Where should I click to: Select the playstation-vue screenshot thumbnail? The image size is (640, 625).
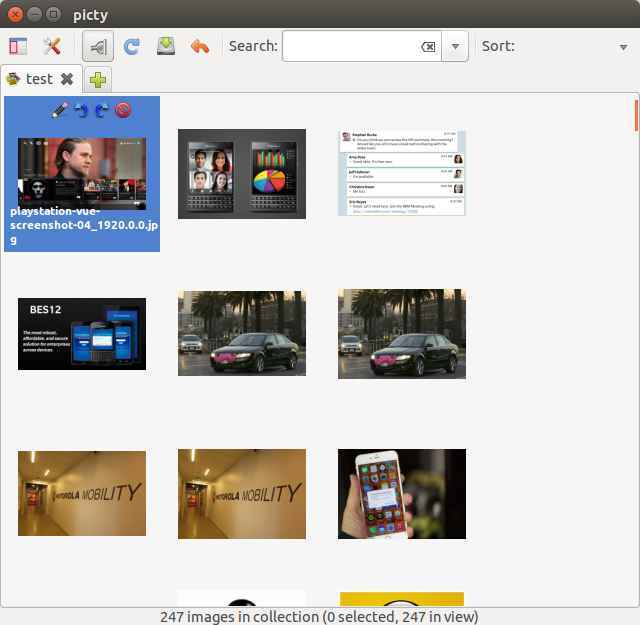tap(82, 173)
